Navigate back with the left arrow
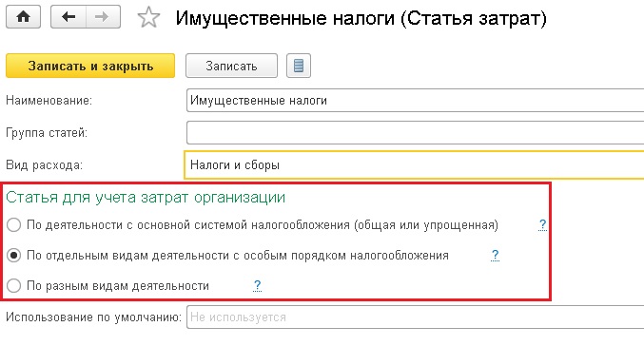Screen dimensions: 644x346 pos(68,17)
